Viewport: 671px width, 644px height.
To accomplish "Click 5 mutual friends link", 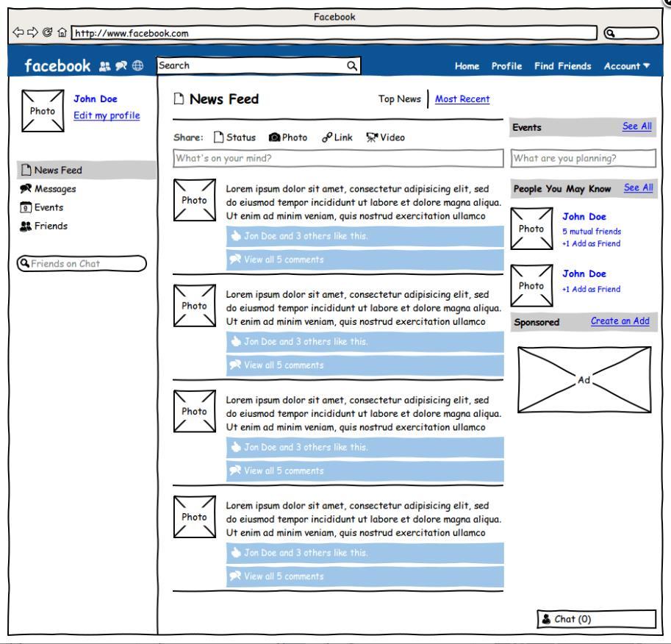I will [592, 232].
